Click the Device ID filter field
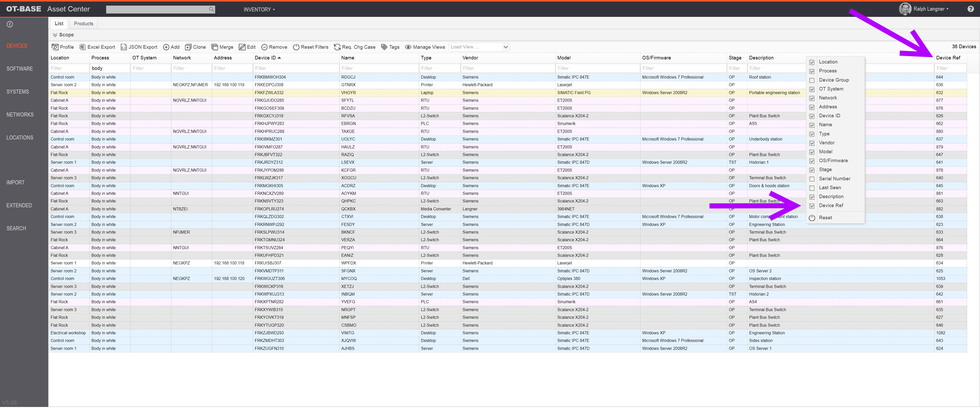Image resolution: width=980 pixels, height=408 pixels. (x=296, y=68)
